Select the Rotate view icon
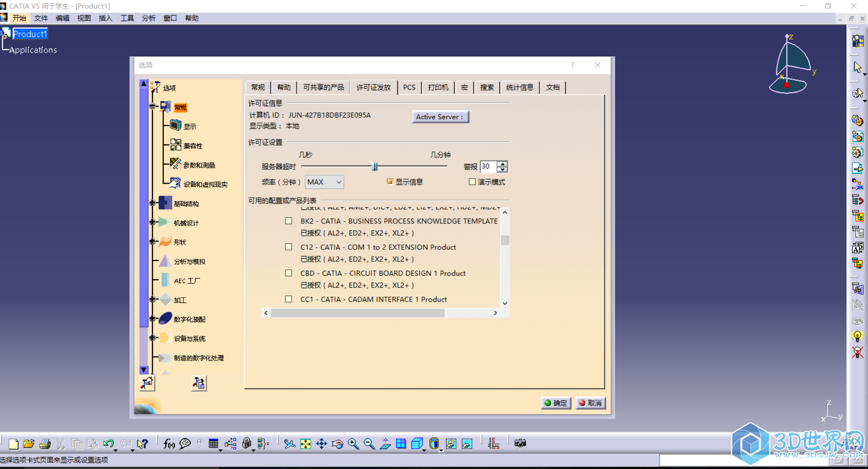The width and height of the screenshot is (868, 469). tap(337, 444)
